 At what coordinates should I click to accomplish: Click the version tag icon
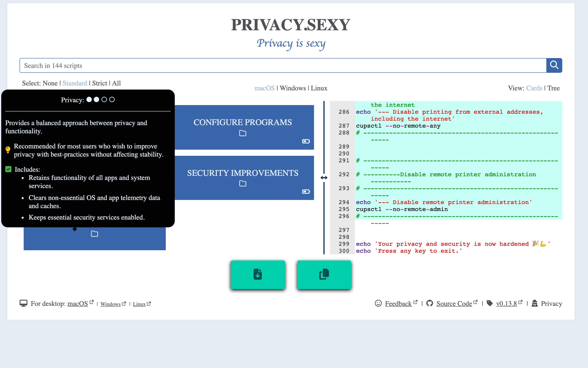click(x=490, y=303)
